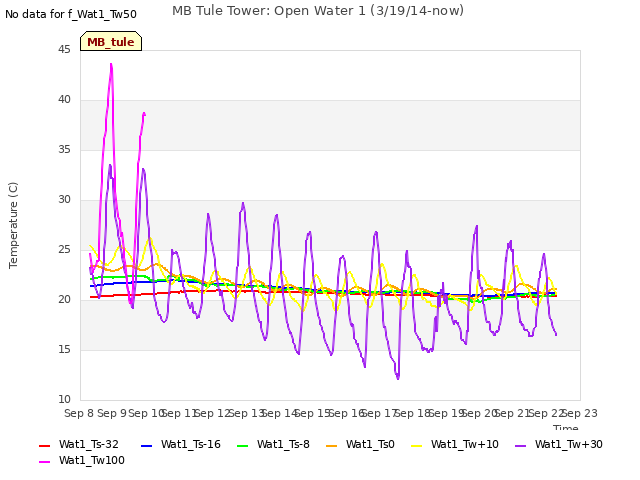This screenshot has height=480, width=640.
Task: Toggle the Wat1_Tw+30 legend entry
Action: pos(558,444)
